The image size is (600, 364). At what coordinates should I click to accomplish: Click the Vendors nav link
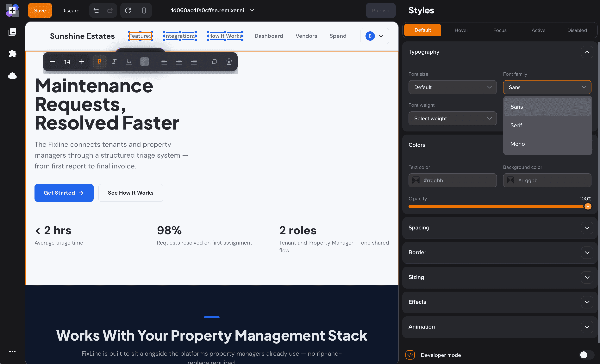click(x=306, y=36)
